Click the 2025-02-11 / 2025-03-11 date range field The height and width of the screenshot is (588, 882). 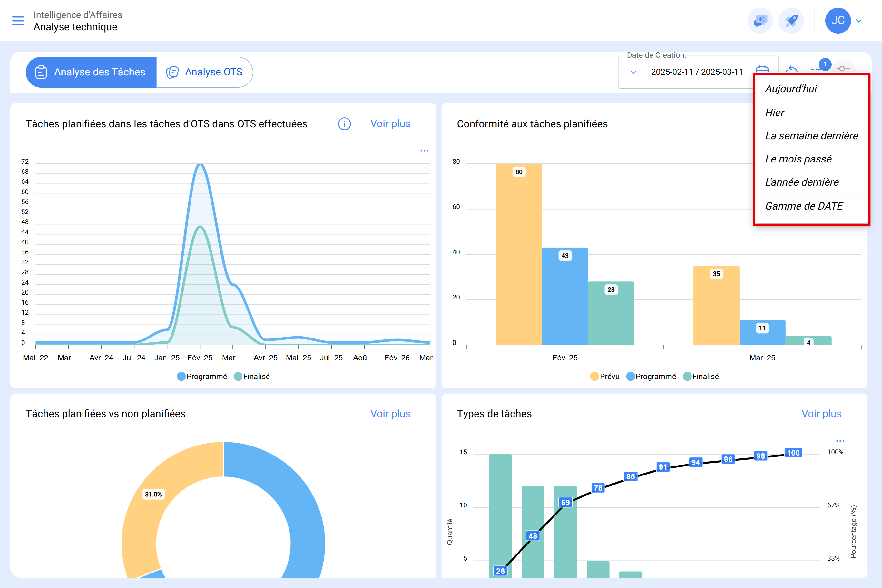point(697,72)
